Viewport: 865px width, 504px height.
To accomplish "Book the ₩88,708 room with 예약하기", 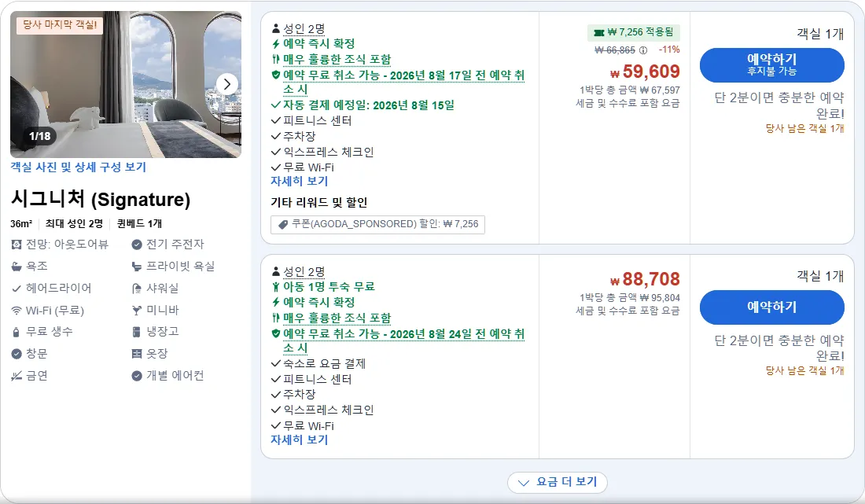I will [771, 307].
